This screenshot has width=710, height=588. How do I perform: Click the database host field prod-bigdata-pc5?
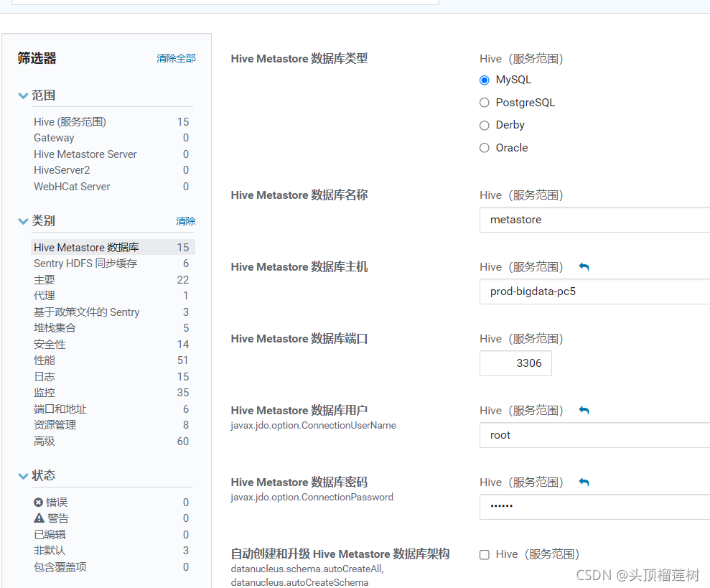594,291
